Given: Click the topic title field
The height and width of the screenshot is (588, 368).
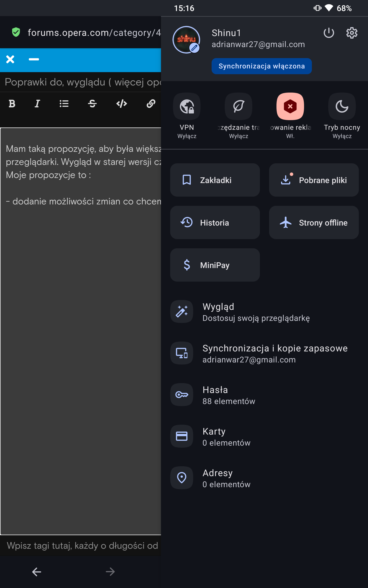Looking at the screenshot, I should pos(80,82).
